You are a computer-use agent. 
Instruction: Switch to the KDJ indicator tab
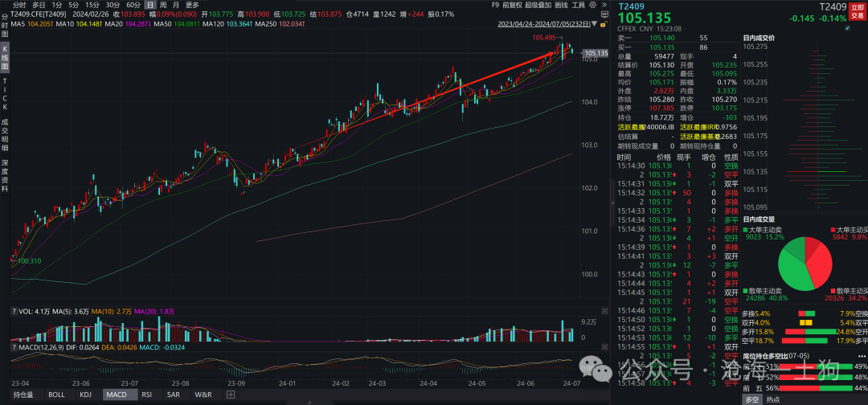[x=85, y=395]
